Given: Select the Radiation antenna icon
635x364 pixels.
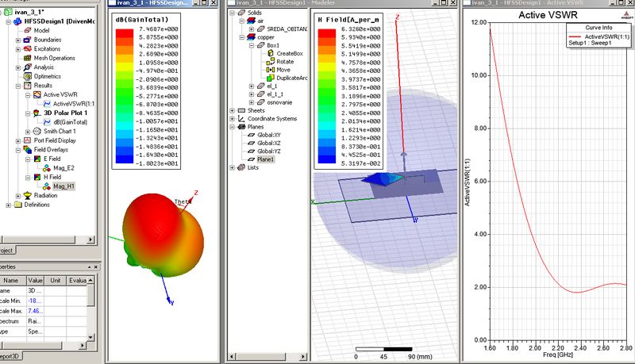Looking at the screenshot, I should click(x=28, y=195).
